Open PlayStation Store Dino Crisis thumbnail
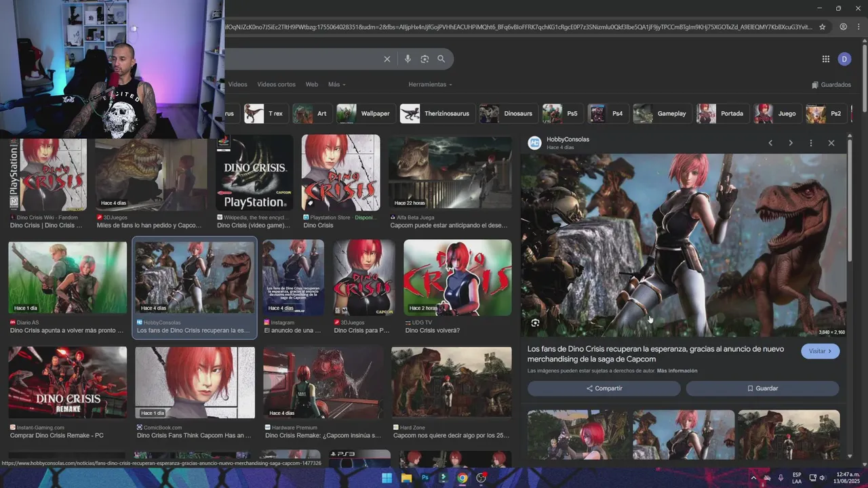Viewport: 868px width, 488px height. [341, 173]
